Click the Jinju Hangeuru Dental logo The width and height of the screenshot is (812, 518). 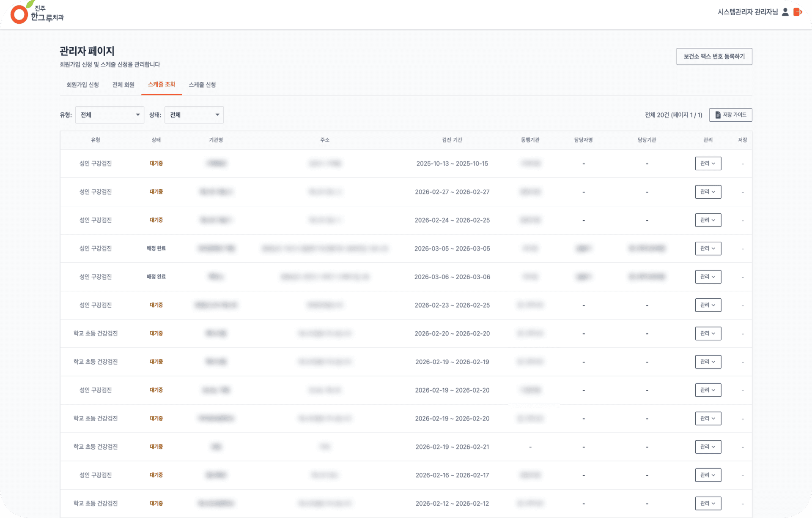37,13
